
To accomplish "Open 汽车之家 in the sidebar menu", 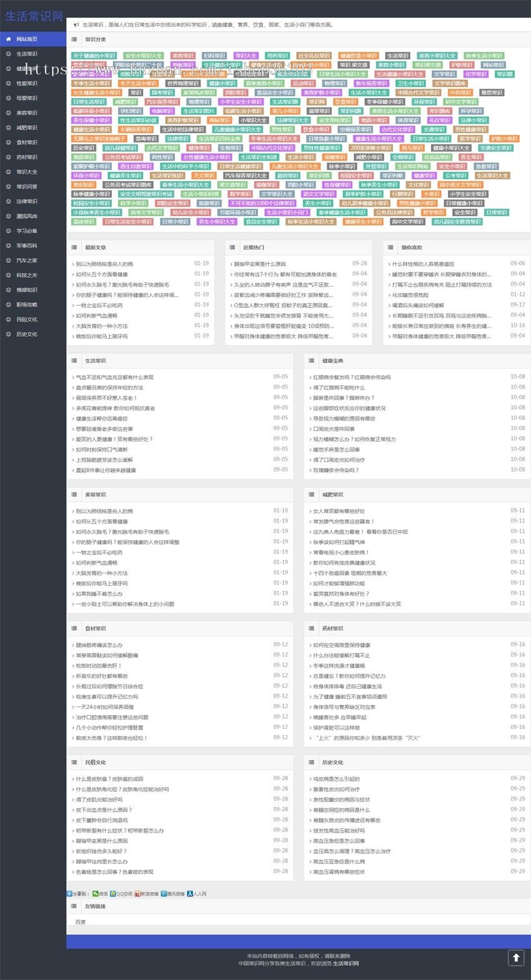I will coord(27,260).
